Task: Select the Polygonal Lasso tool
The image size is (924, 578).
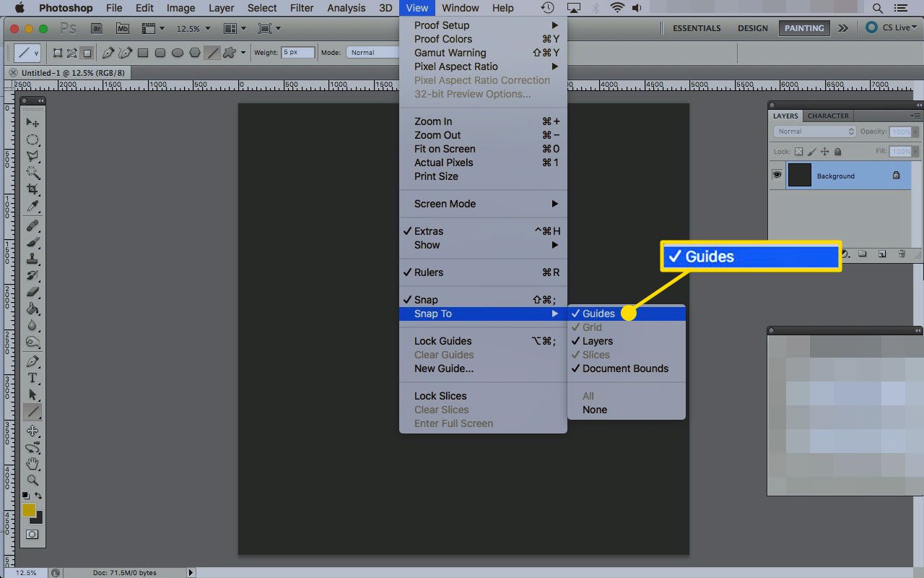Action: point(32,156)
